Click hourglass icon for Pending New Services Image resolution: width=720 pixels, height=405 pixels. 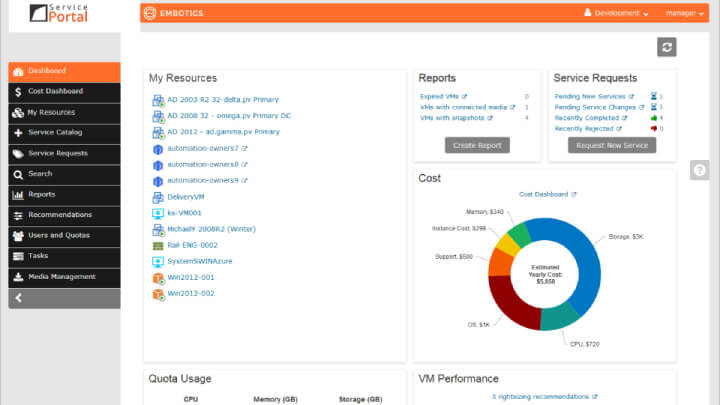click(653, 96)
